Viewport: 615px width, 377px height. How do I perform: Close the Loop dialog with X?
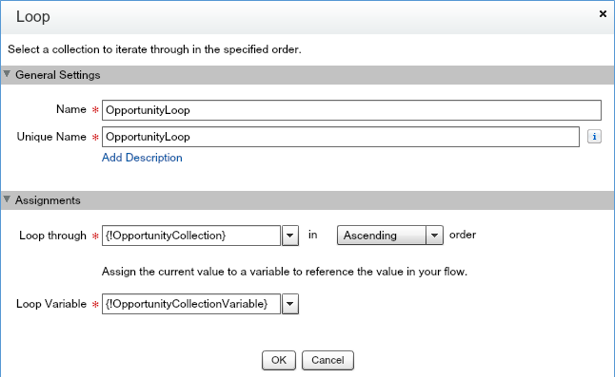(x=603, y=14)
